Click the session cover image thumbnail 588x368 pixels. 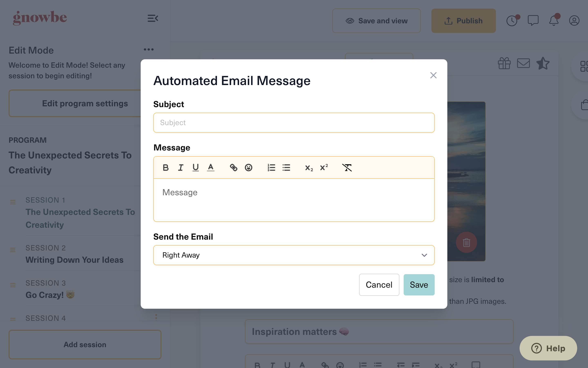466,181
